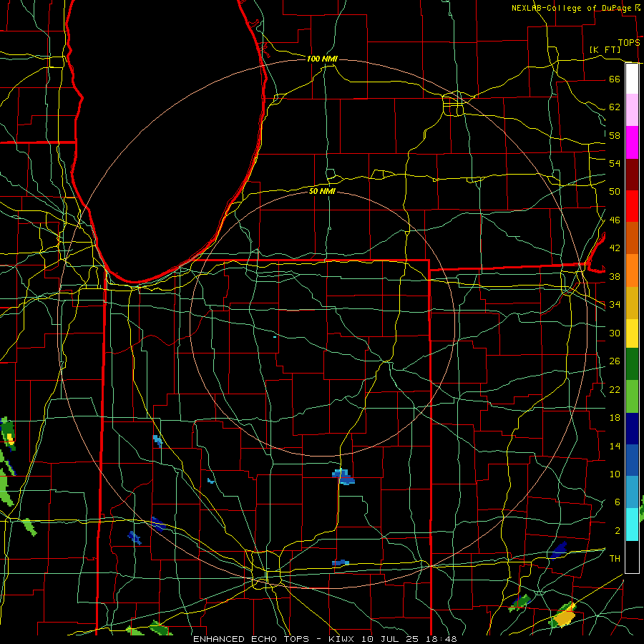This screenshot has width=644, height=644.
Task: Select the yellow 34 K FT legend swatch
Action: [x=632, y=333]
